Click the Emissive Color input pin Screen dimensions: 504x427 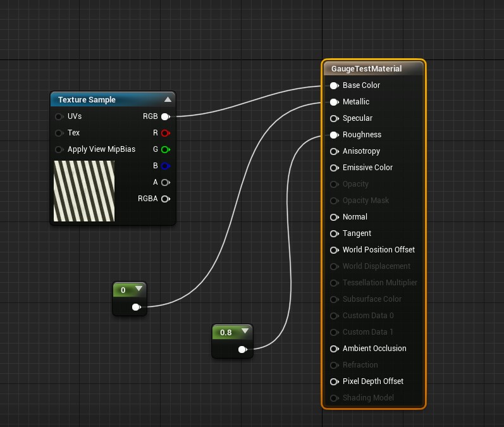[334, 168]
